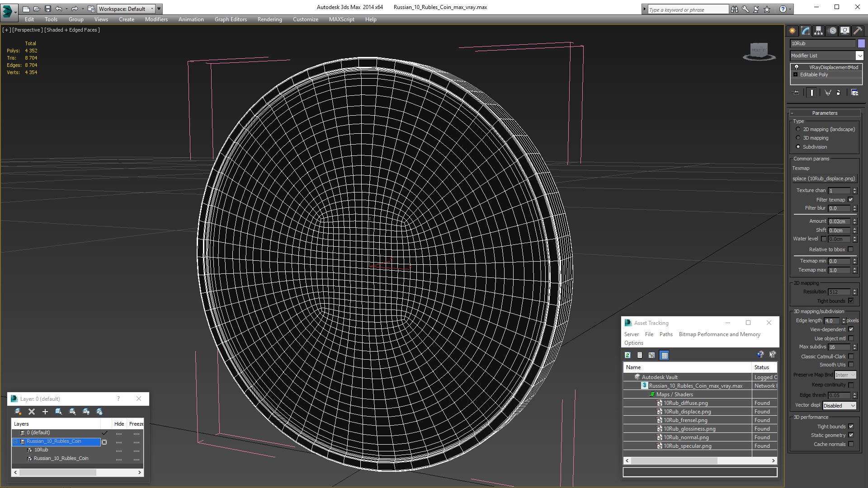
Task: Click Refresh icon in Asset Tracking
Action: (627, 355)
